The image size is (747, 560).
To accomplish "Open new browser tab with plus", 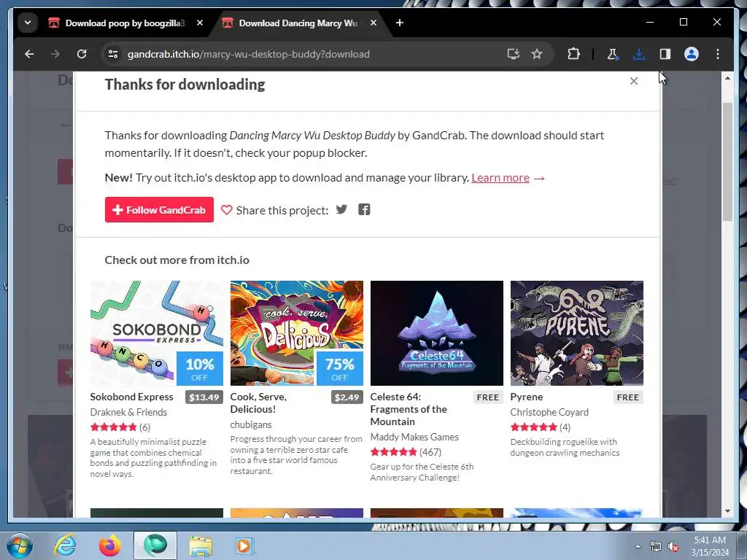I will tap(400, 23).
